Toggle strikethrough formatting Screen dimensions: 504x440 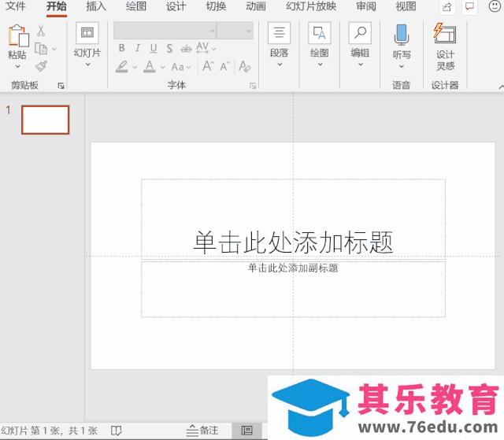pyautogui.click(x=186, y=49)
